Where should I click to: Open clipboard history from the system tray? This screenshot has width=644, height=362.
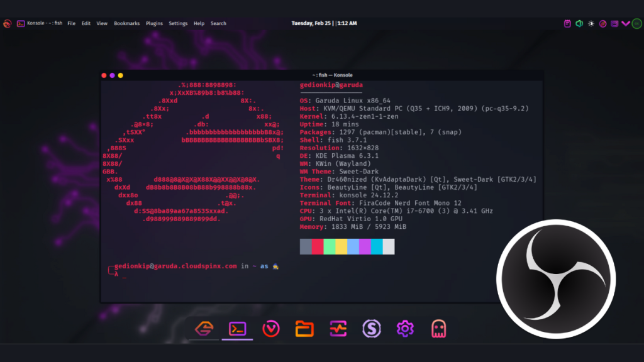tap(568, 23)
